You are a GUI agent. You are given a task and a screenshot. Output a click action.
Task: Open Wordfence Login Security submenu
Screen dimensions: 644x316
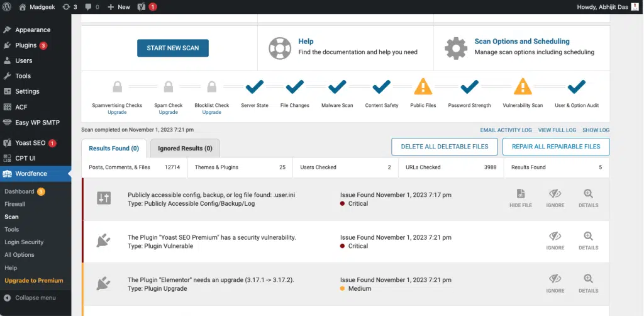(x=24, y=242)
